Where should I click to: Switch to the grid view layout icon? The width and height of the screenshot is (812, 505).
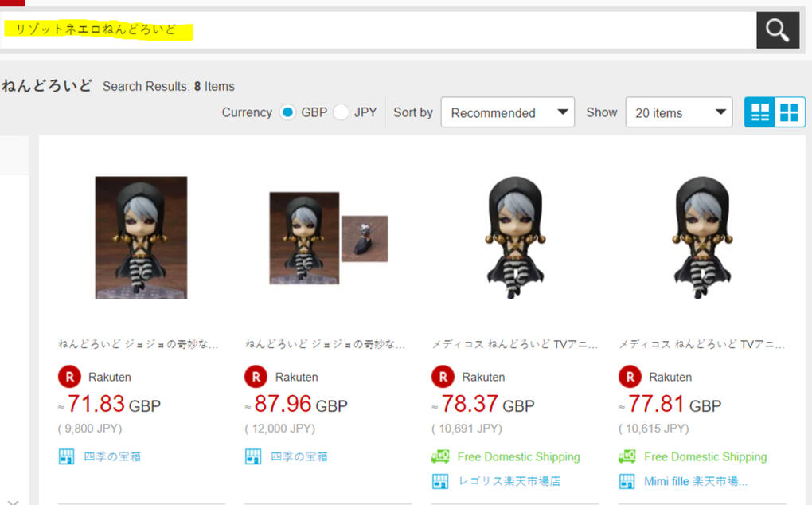pyautogui.click(x=789, y=112)
